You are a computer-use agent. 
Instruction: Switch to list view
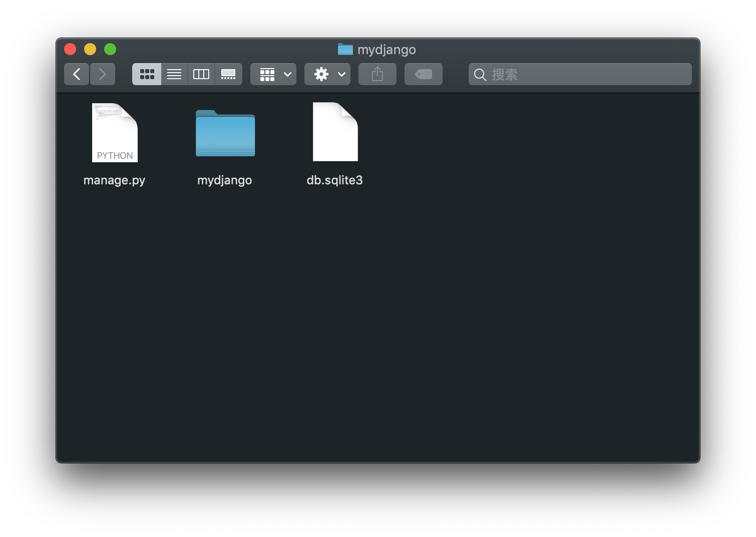pos(174,74)
